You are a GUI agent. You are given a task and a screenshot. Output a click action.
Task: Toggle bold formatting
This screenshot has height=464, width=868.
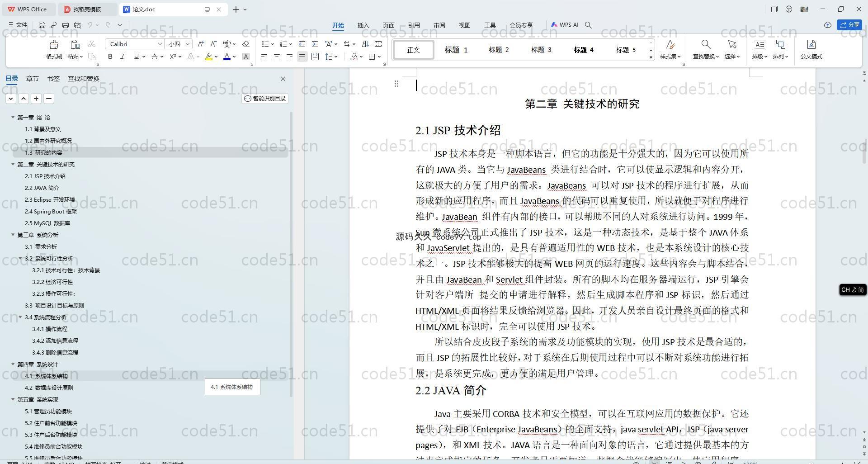110,57
